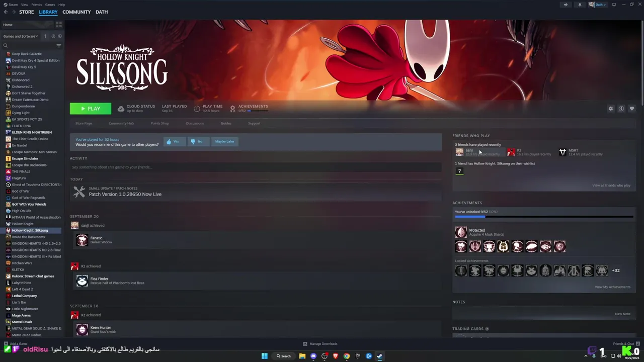Screen dimensions: 644x362
Task: Open friend MSRT's avatar
Action: pyautogui.click(x=562, y=152)
